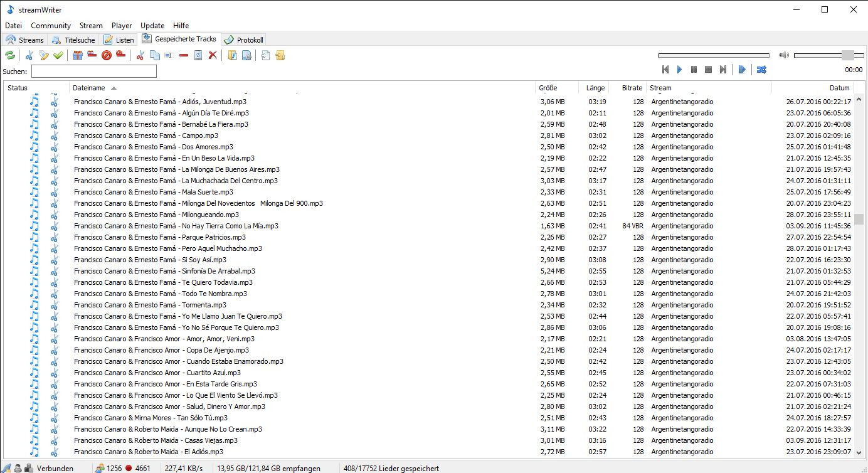
Task: Select the Cuartito Azul.mp3 track row
Action: click(428, 373)
